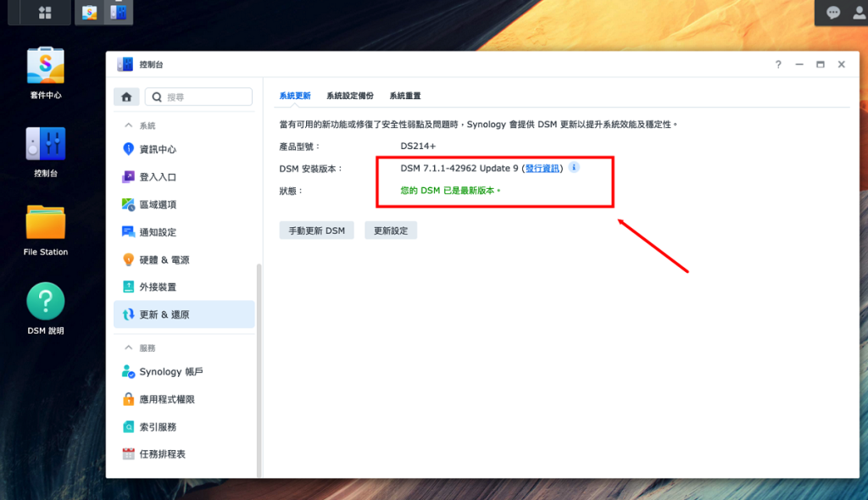The height and width of the screenshot is (500, 868).
Task: Click the 更新設定 button
Action: coord(391,231)
